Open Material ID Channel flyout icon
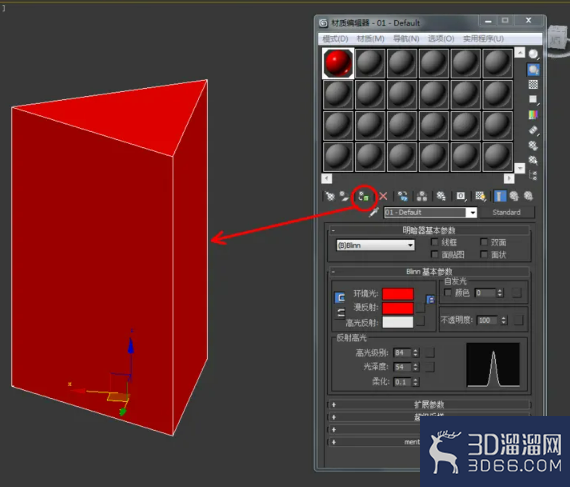The width and height of the screenshot is (570, 487). pos(461,197)
